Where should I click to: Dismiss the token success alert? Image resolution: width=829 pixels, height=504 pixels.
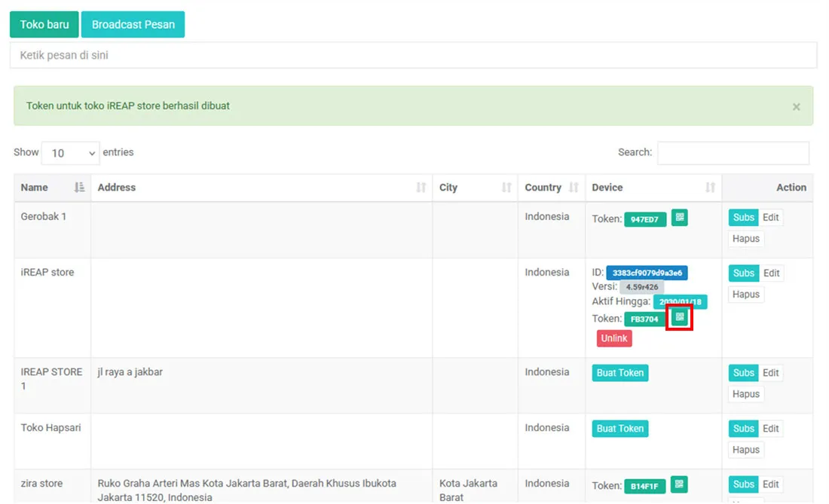point(797,107)
